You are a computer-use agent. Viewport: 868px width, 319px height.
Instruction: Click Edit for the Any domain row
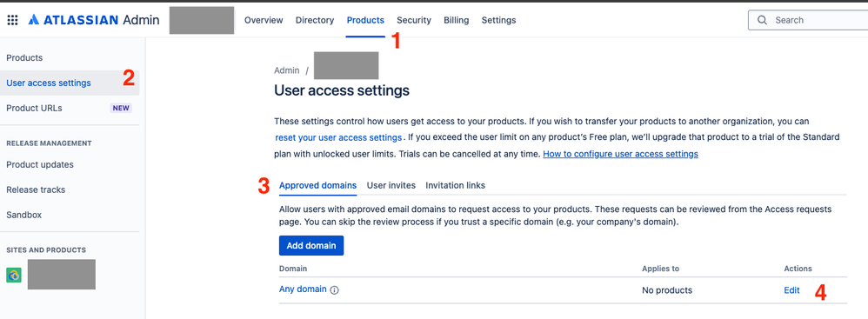tap(791, 290)
